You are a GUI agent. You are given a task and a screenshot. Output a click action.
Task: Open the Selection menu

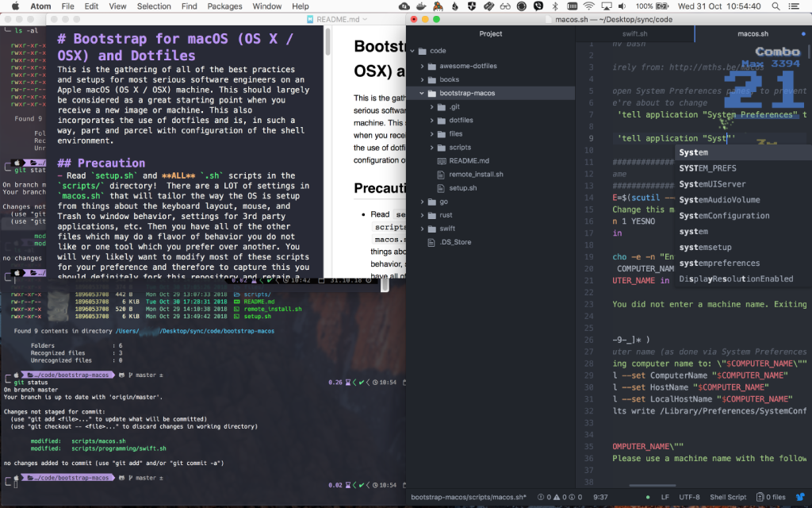[154, 6]
